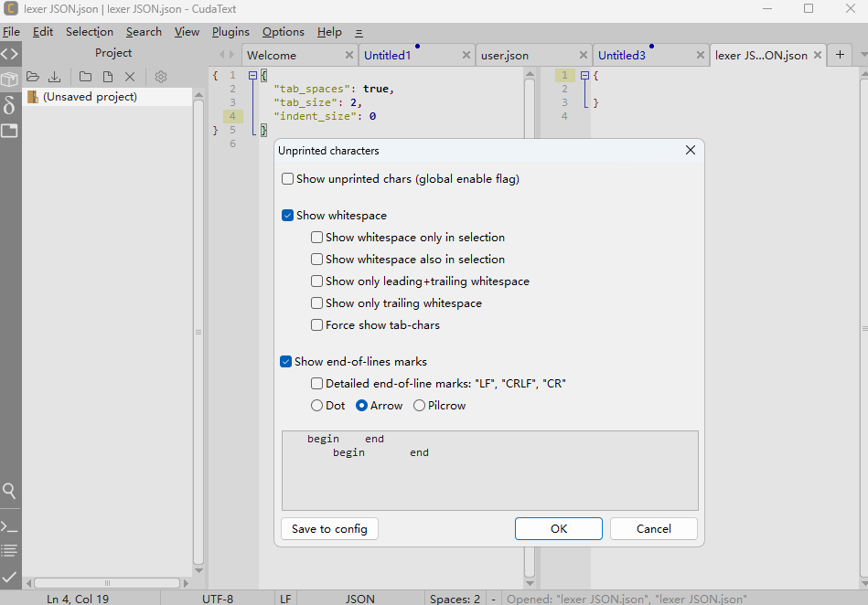Screen dimensions: 868x605
Task: Open the Project panel cube icon
Action: 9,80
